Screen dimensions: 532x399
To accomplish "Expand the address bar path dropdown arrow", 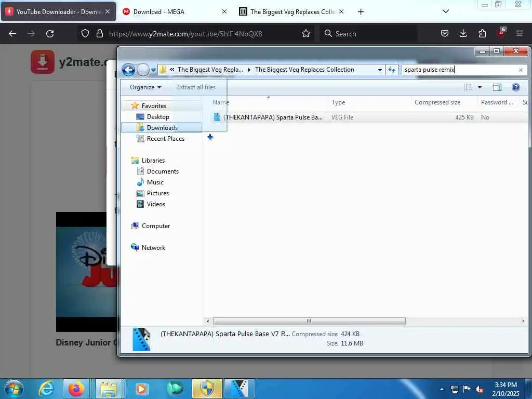I will point(380,70).
